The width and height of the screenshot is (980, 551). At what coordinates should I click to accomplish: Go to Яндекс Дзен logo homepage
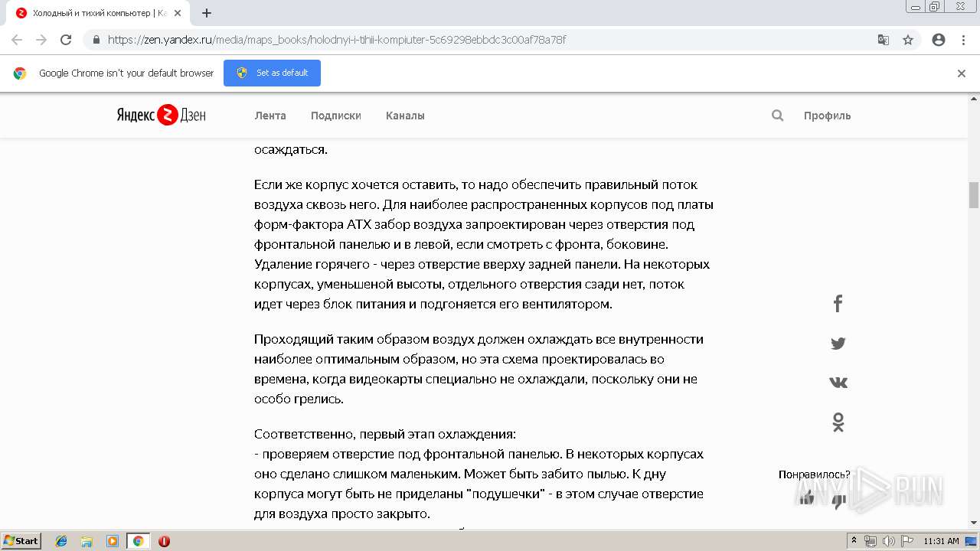162,116
